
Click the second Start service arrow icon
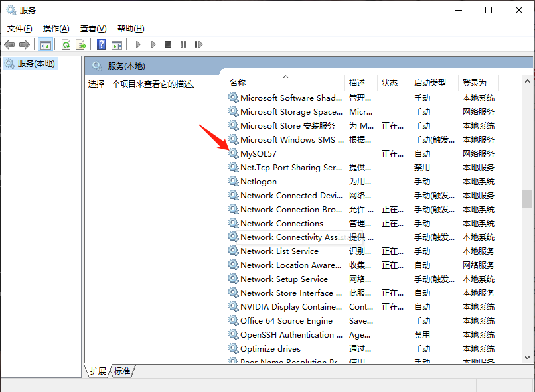pos(153,44)
